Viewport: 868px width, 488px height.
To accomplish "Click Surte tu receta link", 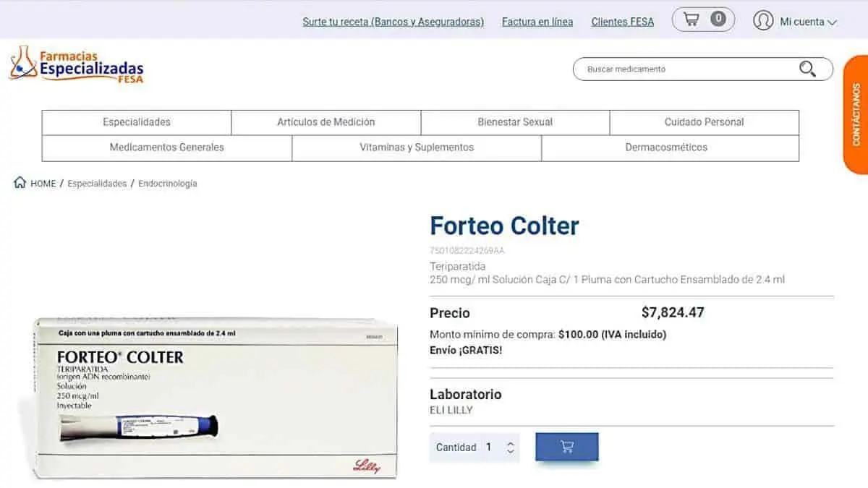I will pos(393,22).
